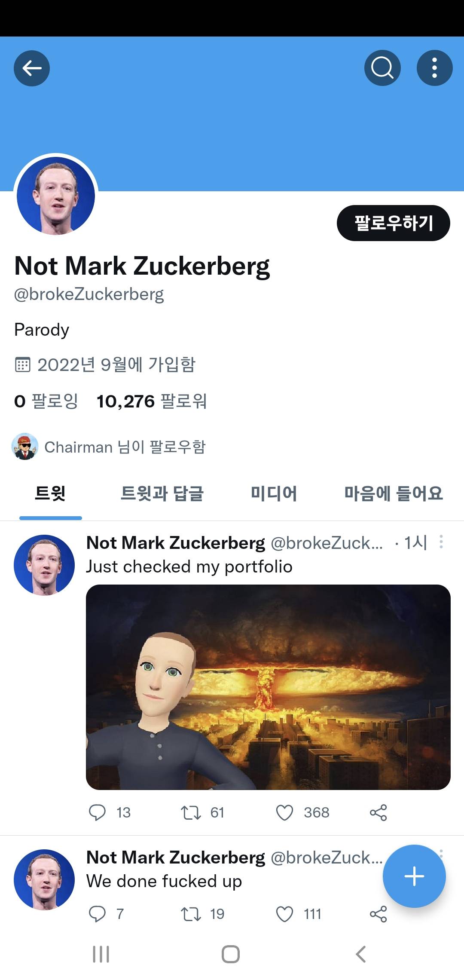This screenshot has height=980, width=464.
Task: Select the 트윗 tab
Action: point(50,493)
